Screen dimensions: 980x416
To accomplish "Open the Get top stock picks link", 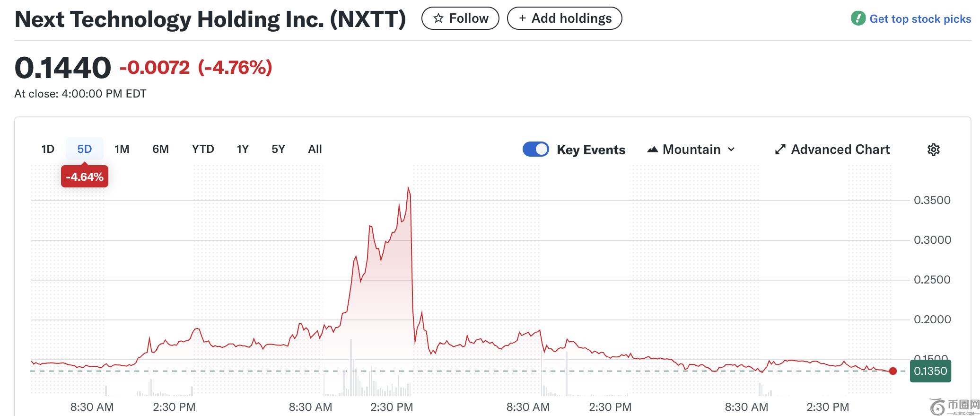I will tap(920, 19).
